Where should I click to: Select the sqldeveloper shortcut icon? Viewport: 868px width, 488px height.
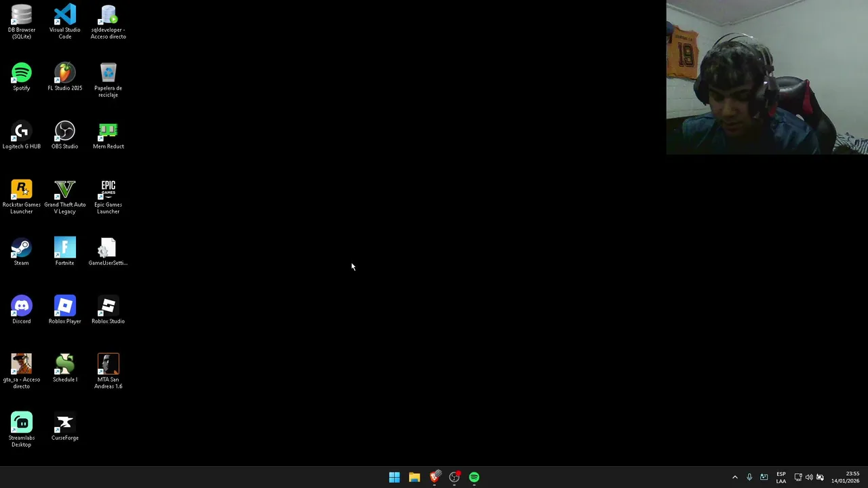(x=108, y=22)
